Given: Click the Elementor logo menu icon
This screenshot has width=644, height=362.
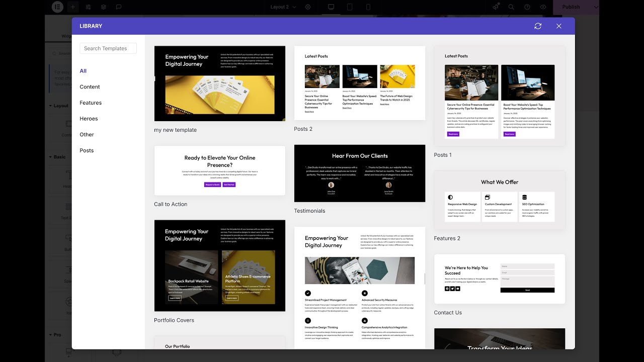Looking at the screenshot, I should point(57,7).
